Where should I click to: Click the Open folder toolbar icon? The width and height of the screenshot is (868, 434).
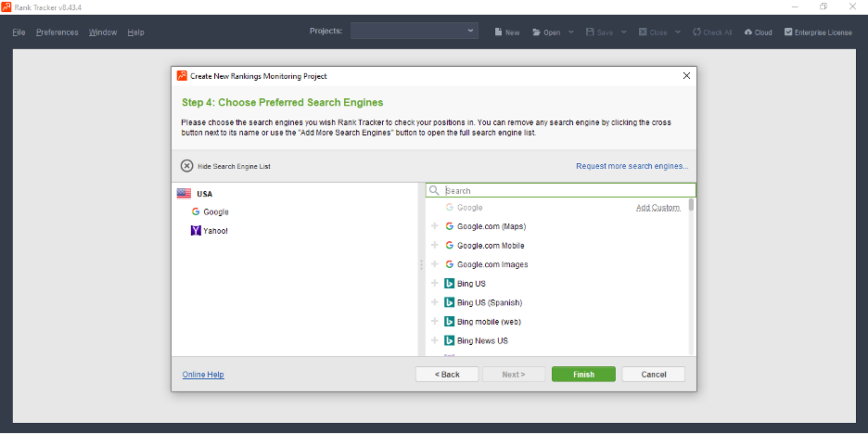537,32
